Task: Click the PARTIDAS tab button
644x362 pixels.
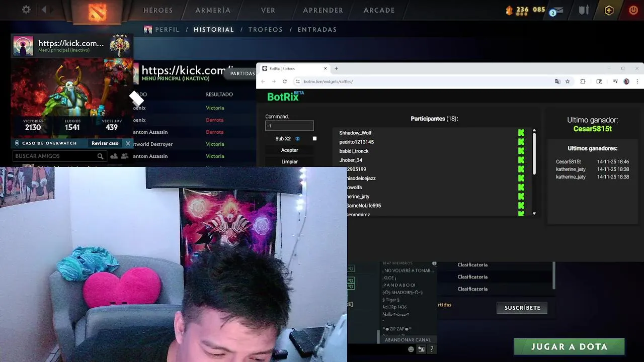Action: click(243, 74)
